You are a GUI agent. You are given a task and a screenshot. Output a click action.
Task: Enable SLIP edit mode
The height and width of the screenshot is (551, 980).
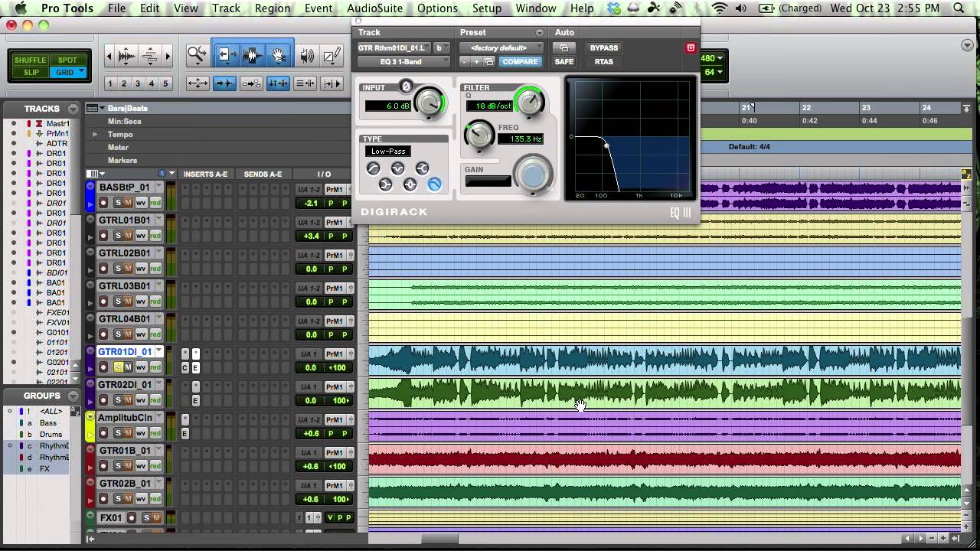31,72
